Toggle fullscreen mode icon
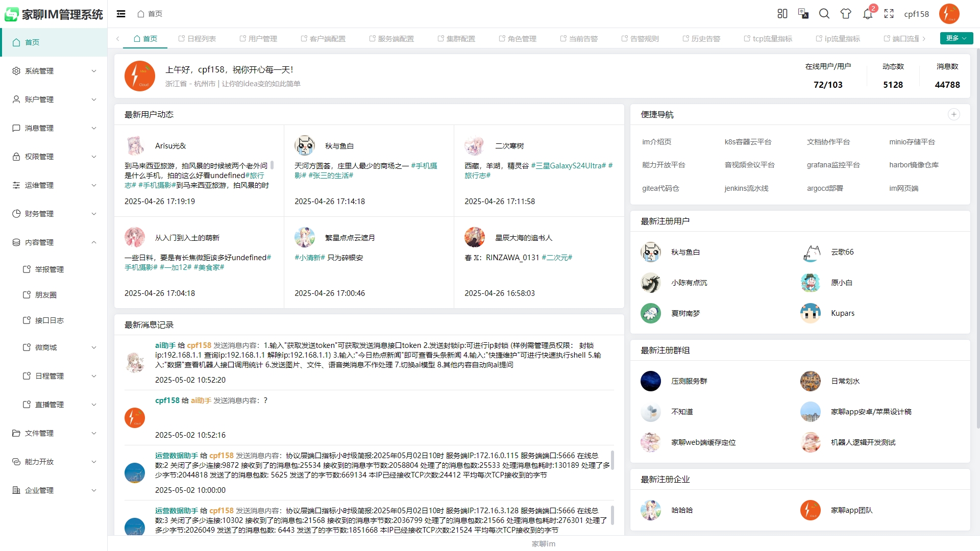The height and width of the screenshot is (551, 980). 889,14
